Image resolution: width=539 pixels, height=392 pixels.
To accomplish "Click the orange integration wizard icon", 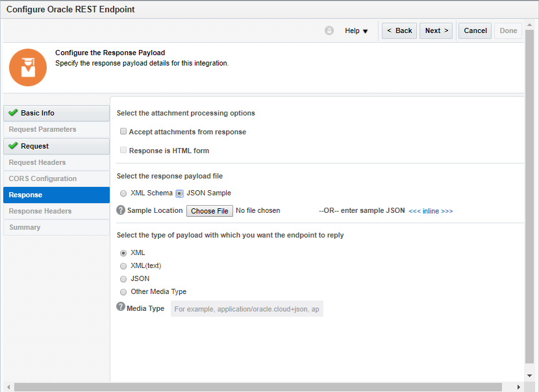I will 28,67.
